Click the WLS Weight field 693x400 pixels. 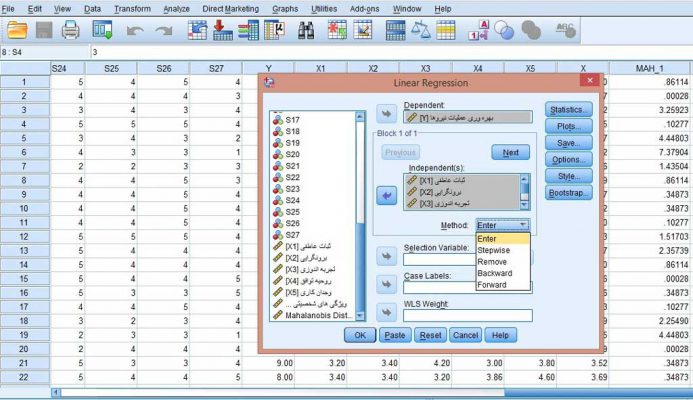pos(468,316)
